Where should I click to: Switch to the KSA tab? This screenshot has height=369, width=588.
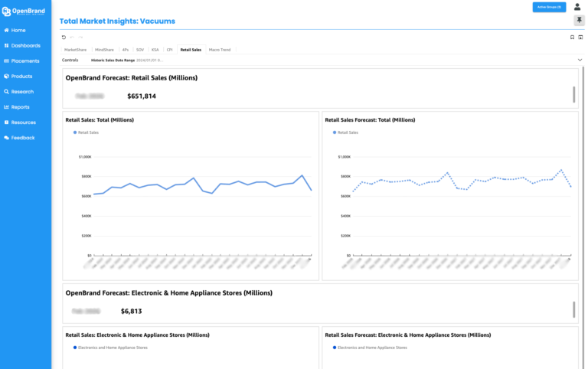pyautogui.click(x=155, y=50)
